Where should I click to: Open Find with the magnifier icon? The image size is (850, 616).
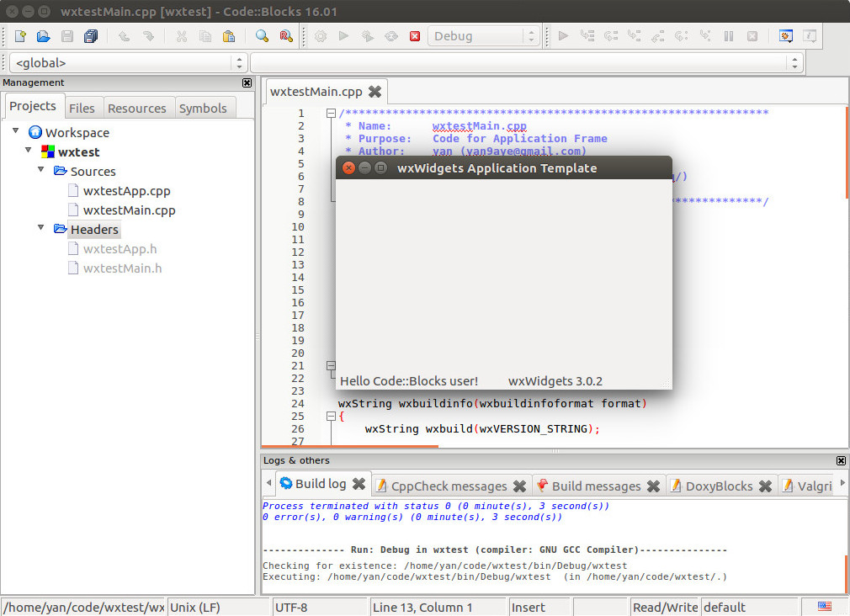[263, 36]
